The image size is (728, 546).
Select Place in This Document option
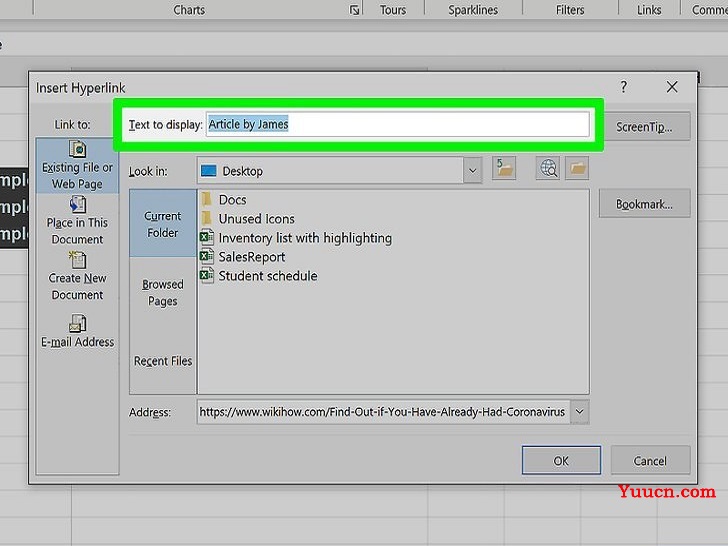pos(77,221)
